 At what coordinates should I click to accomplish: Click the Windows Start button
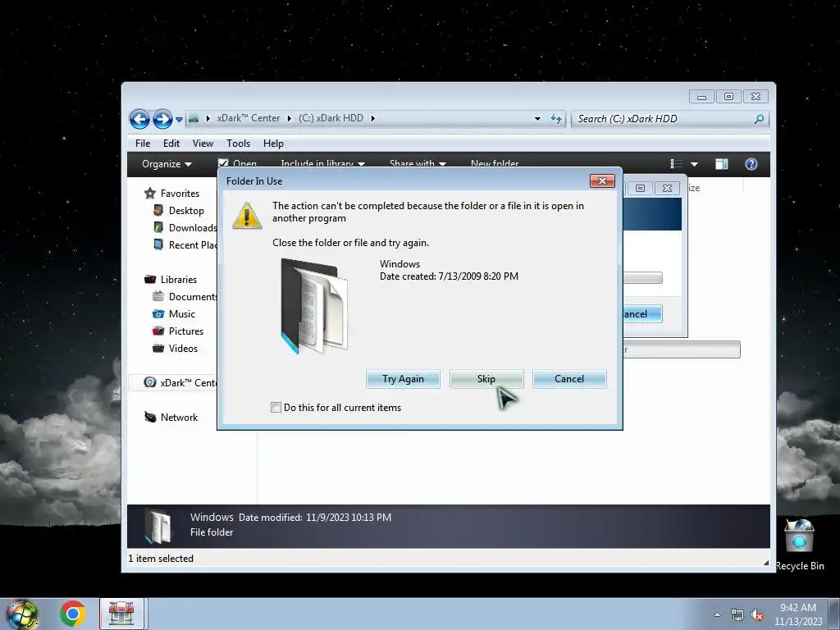click(22, 614)
